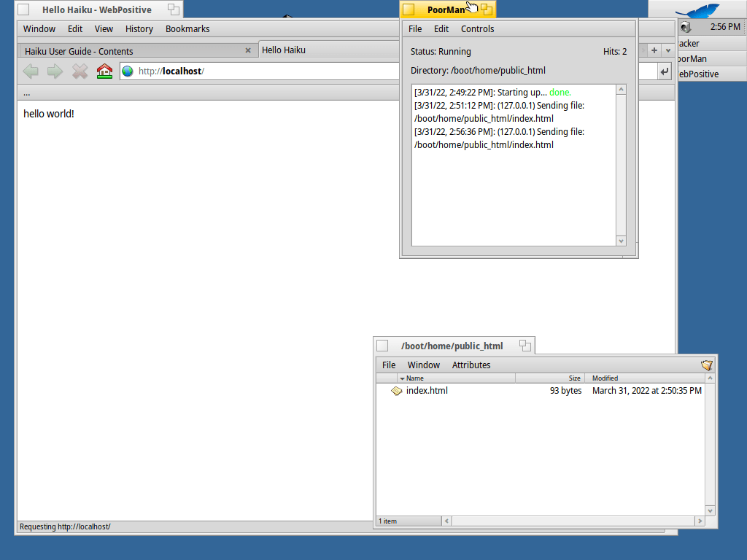The width and height of the screenshot is (747, 560).
Task: Open the Haiku leaf Deskbar menu
Action: 697,10
